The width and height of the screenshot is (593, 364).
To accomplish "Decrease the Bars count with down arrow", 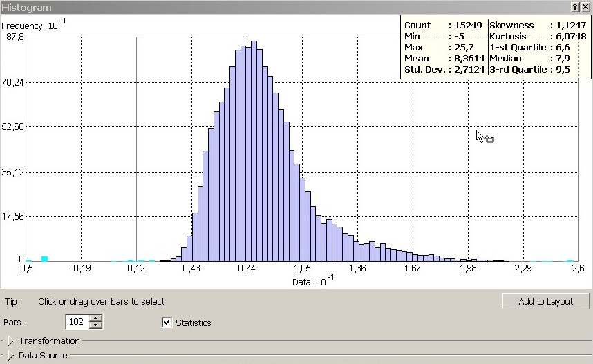I will tap(95, 325).
